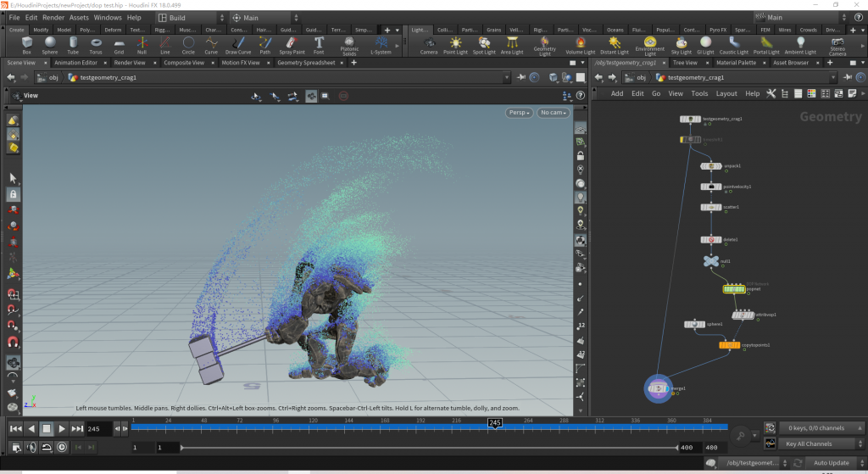The width and height of the screenshot is (868, 474).
Task: Expand the scene view path dropdown
Action: 507,77
